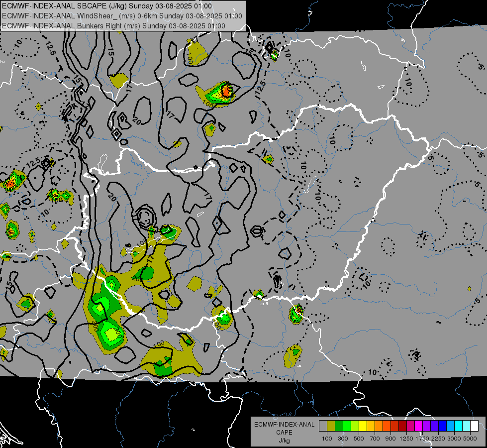Pick the indigo swatch ending at 2250
Viewport: 487px width, 448px height.
pos(434,426)
